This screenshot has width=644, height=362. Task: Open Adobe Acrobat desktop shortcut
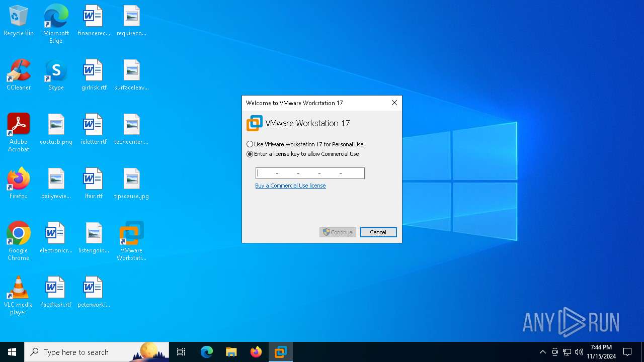pyautogui.click(x=19, y=133)
